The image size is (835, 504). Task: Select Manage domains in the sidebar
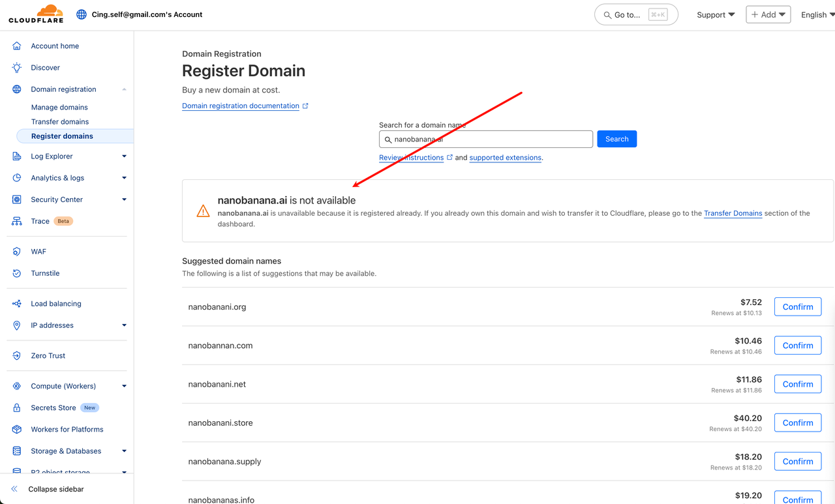point(59,108)
